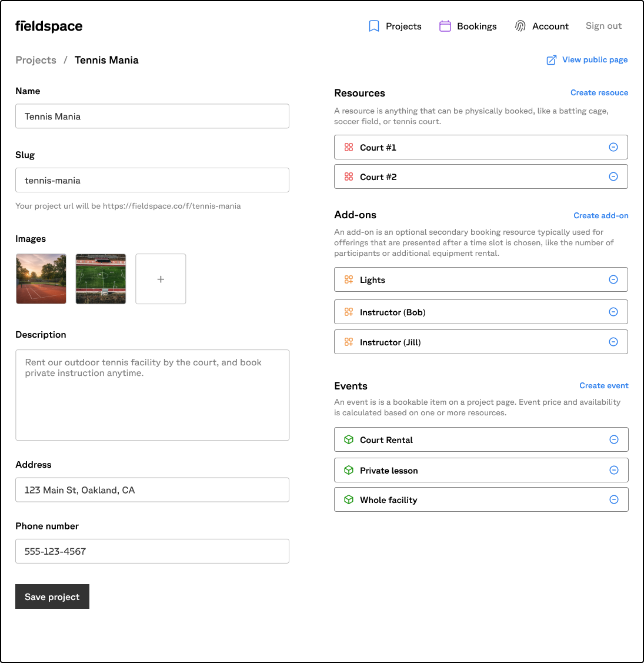Remove Whole facility event via minus icon
644x663 pixels.
(x=614, y=500)
